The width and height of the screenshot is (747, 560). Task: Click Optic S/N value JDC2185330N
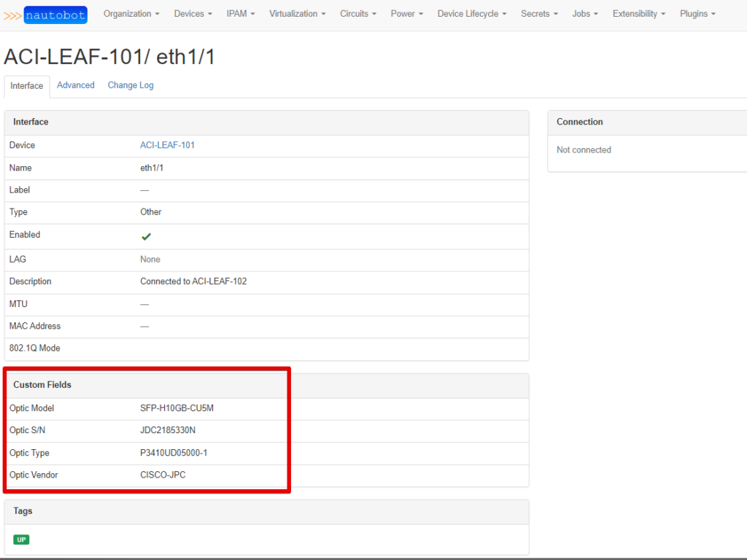pyautogui.click(x=168, y=430)
